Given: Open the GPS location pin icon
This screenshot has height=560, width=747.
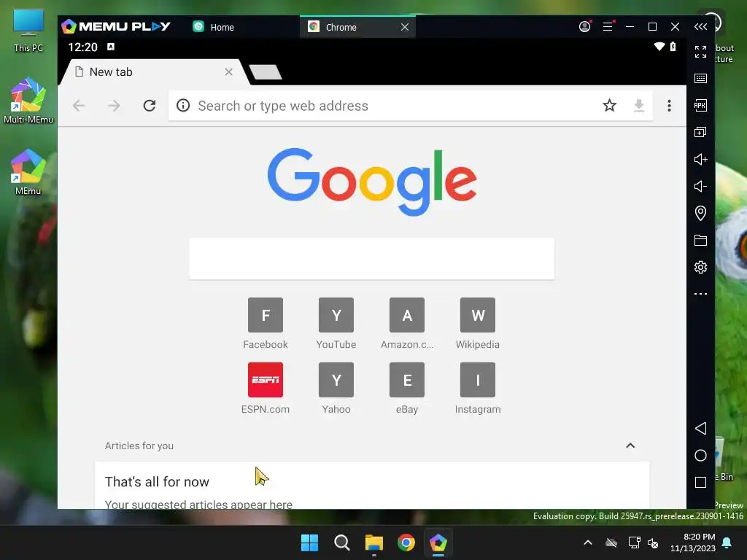Looking at the screenshot, I should pos(700,213).
